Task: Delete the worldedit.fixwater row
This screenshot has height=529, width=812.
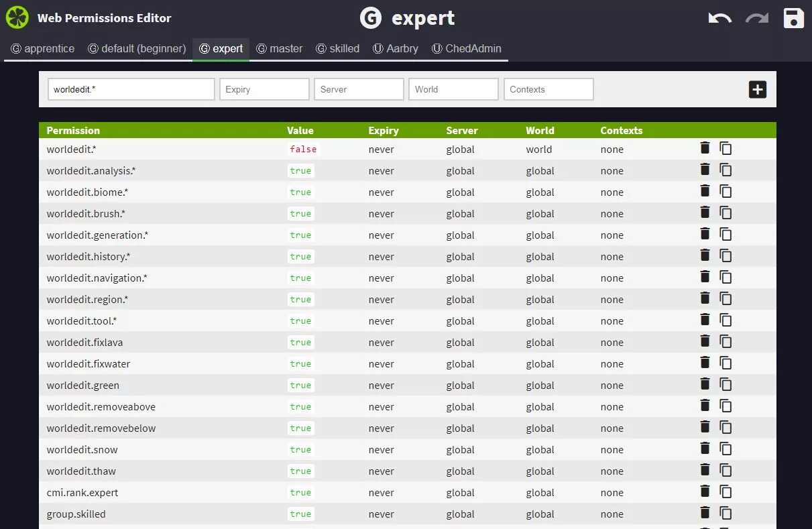Action: point(705,363)
